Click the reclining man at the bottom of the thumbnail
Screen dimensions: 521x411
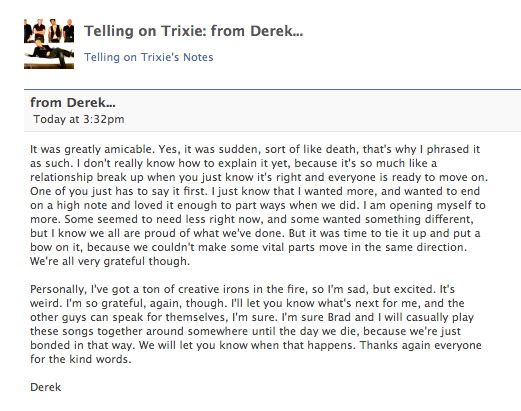(49, 53)
